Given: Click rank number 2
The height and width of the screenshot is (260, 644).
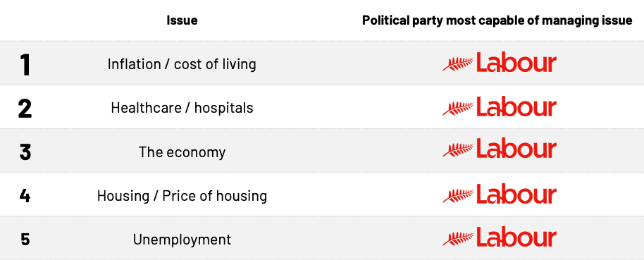Looking at the screenshot, I should (25, 109).
